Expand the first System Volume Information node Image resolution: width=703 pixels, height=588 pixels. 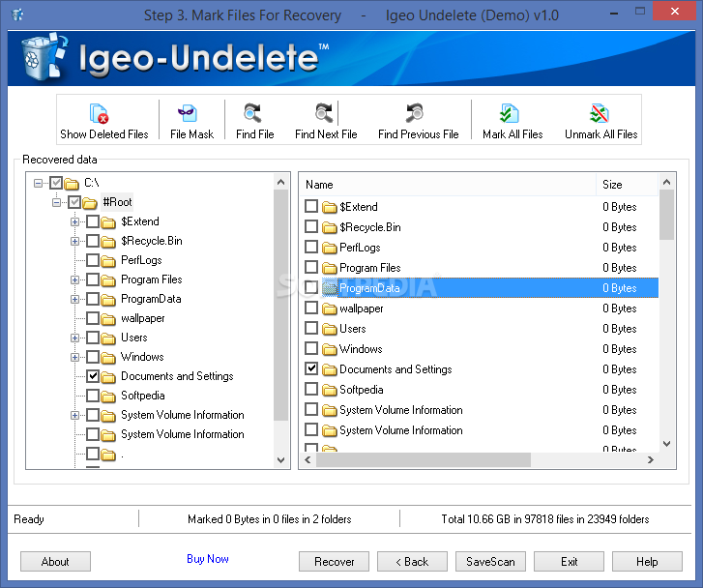[74, 415]
